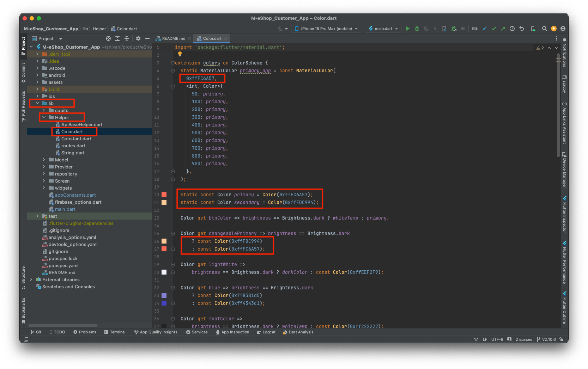588x369 pixels.
Task: Open Dart Analysis tool window
Action: coord(298,332)
